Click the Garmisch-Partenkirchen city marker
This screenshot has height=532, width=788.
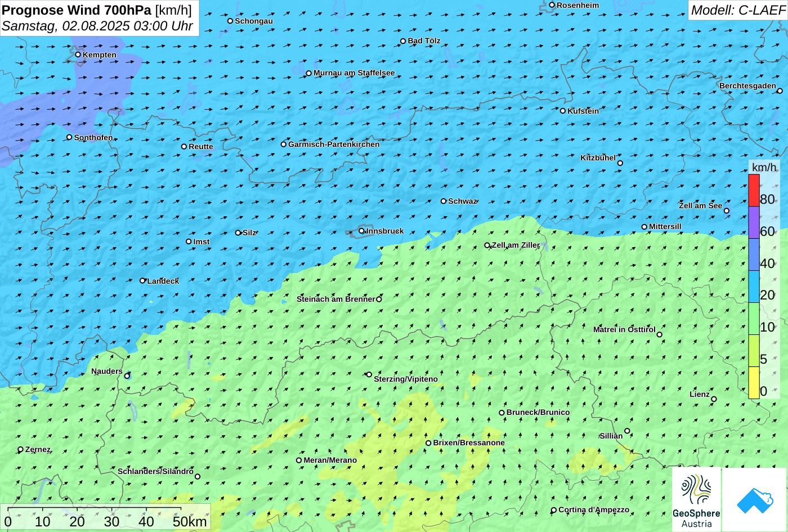pyautogui.click(x=283, y=144)
